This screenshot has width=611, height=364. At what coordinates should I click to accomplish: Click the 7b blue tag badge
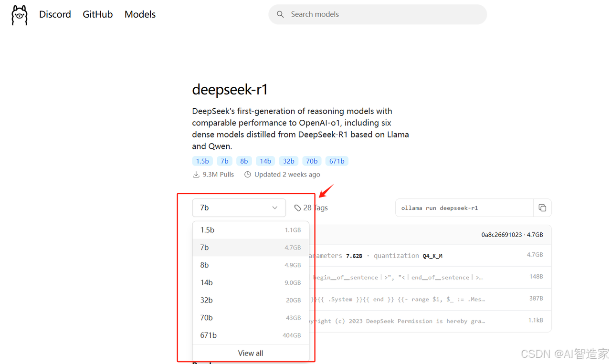(224, 161)
